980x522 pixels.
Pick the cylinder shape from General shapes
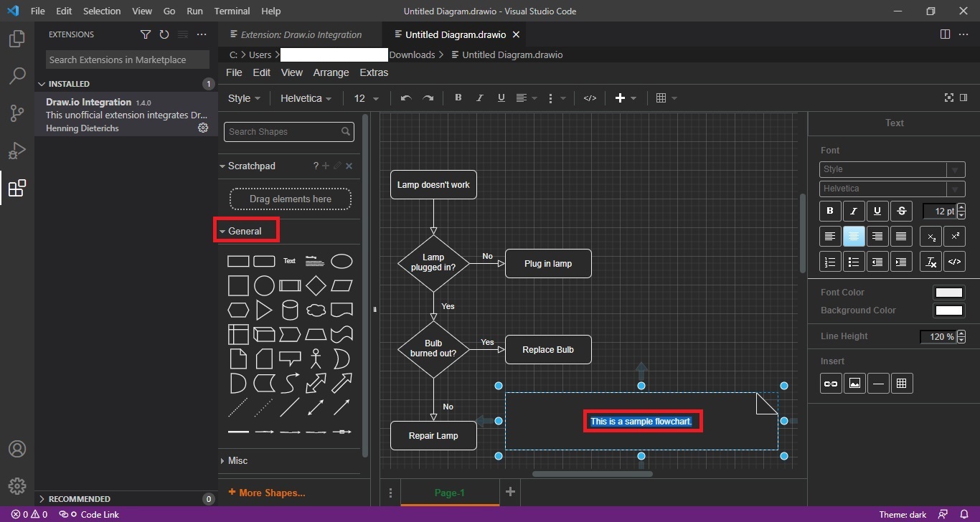(290, 309)
